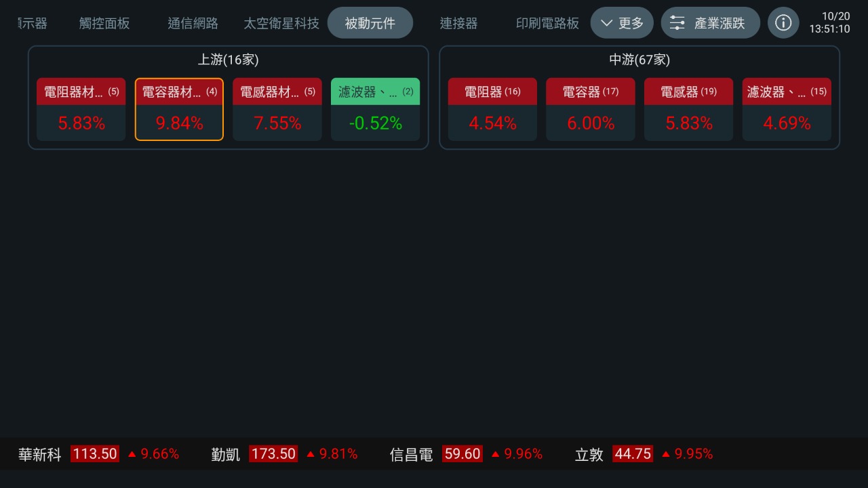Screen dimensions: 868x488
Task: Select midstream 電容器 (17) tile
Action: click(x=591, y=109)
